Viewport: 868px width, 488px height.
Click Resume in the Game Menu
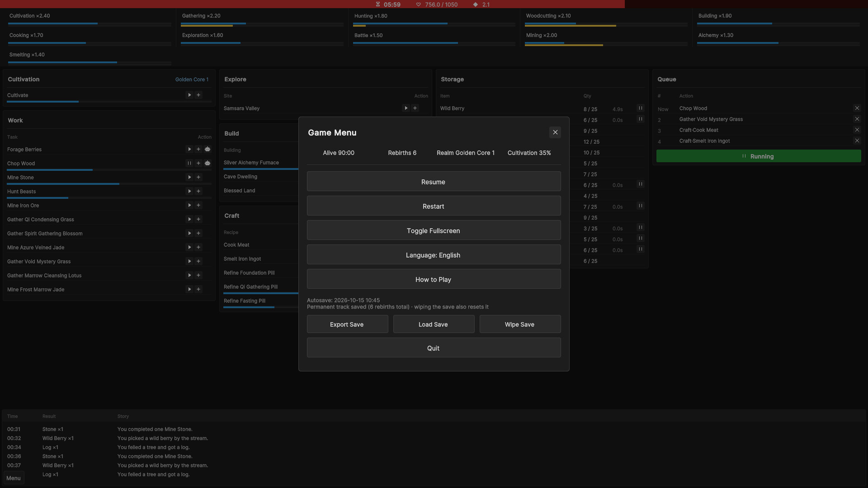(434, 181)
